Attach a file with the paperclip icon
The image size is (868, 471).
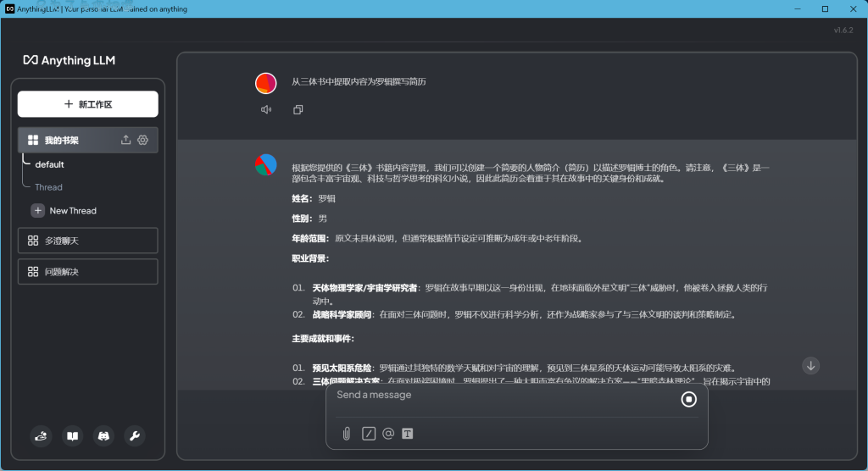347,434
